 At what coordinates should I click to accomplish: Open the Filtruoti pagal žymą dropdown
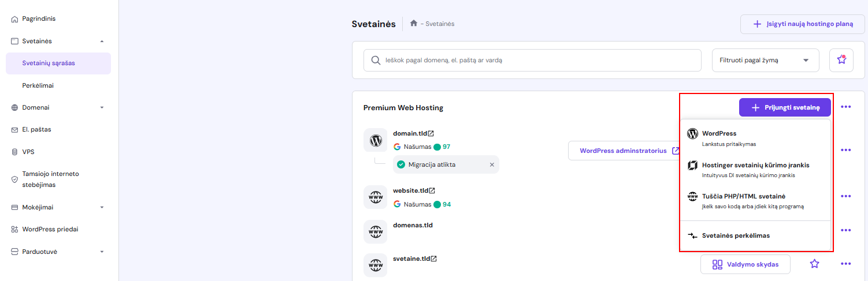[x=765, y=60]
